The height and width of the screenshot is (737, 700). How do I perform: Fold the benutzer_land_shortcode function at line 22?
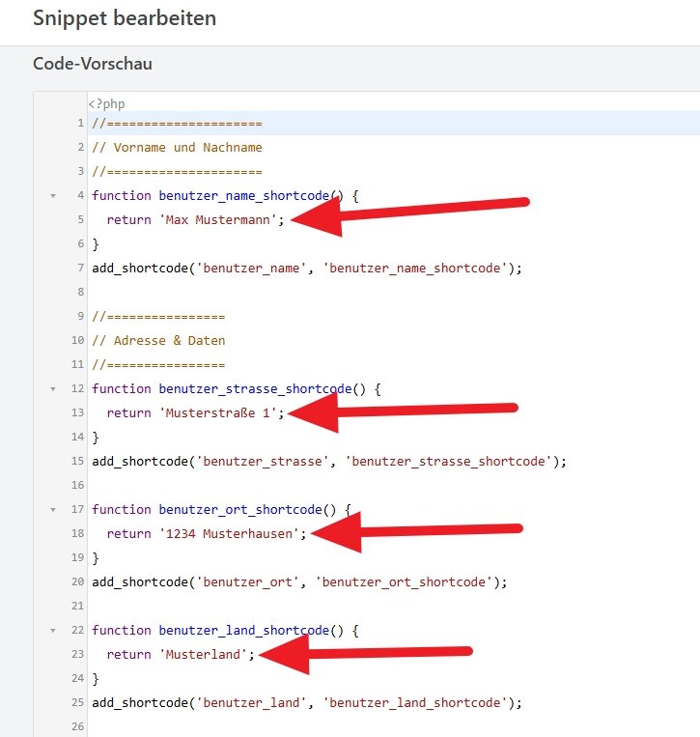pyautogui.click(x=52, y=631)
